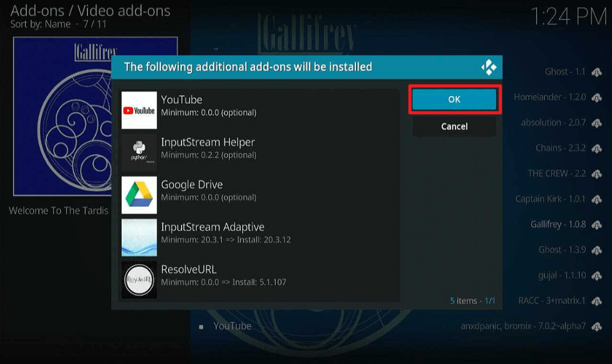Image resolution: width=612 pixels, height=364 pixels.
Task: Select Gallifrey - 1.0.8 in background list
Action: click(x=558, y=224)
